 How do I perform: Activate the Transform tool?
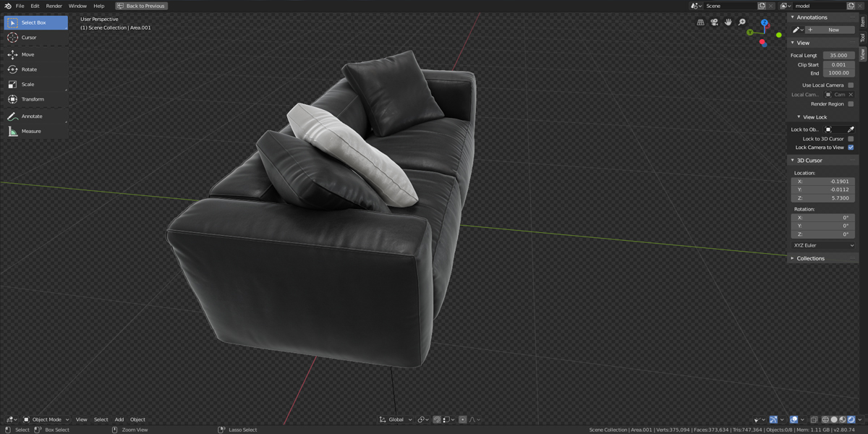click(x=36, y=99)
